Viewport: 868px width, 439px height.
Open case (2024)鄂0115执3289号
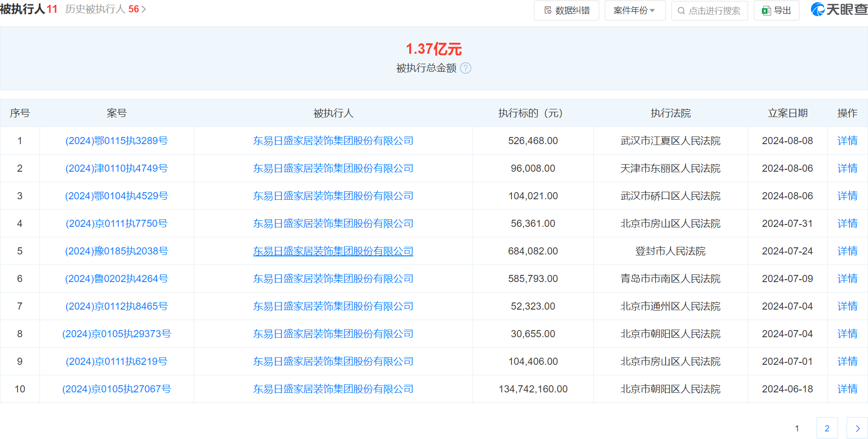pyautogui.click(x=117, y=141)
